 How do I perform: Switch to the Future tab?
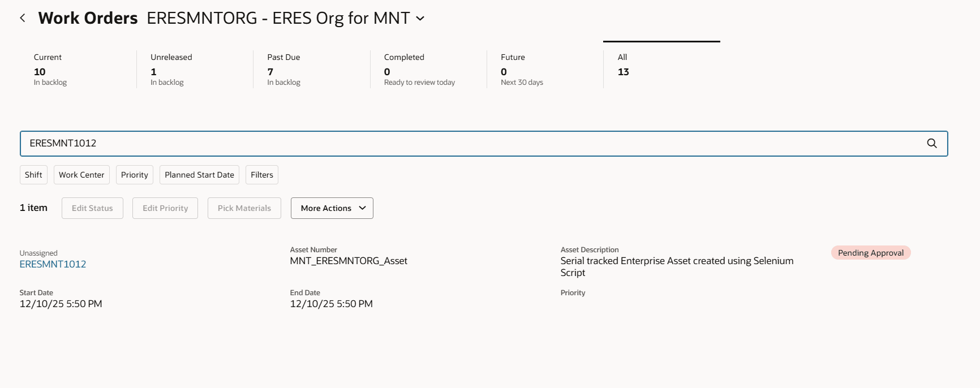[x=544, y=69]
